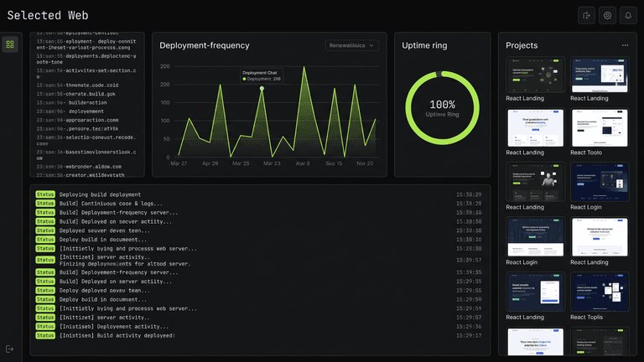Screen dimensions: 644x362
Task: Open first React Landing project thumbnail
Action: [535, 75]
